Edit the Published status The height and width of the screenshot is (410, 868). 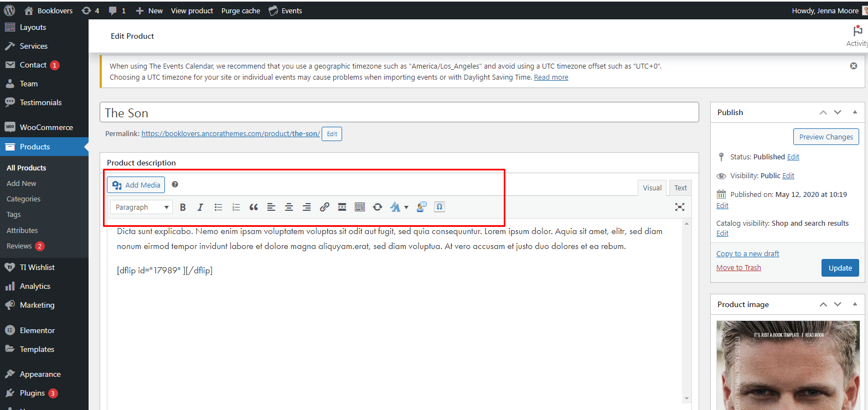point(793,157)
